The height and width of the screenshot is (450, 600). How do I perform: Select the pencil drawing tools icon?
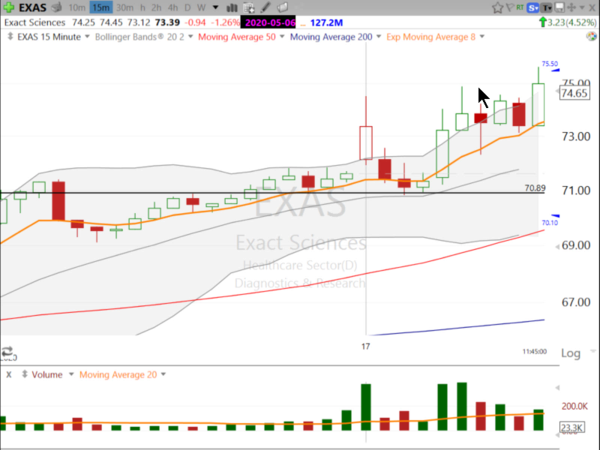(x=265, y=7)
